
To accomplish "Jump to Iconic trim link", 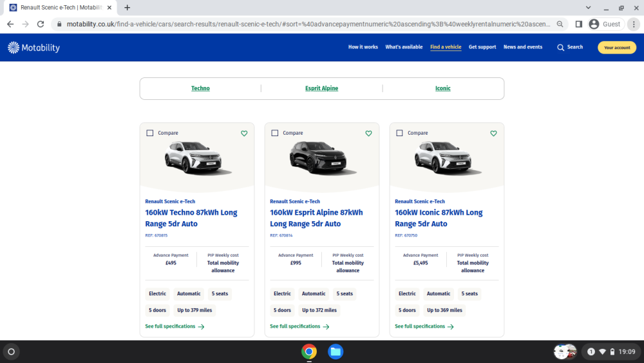I will pyautogui.click(x=443, y=88).
